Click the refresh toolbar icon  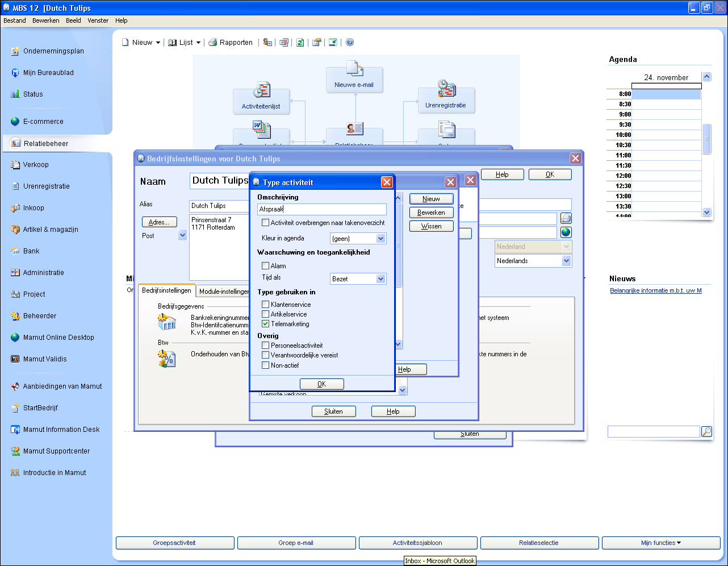(x=300, y=43)
